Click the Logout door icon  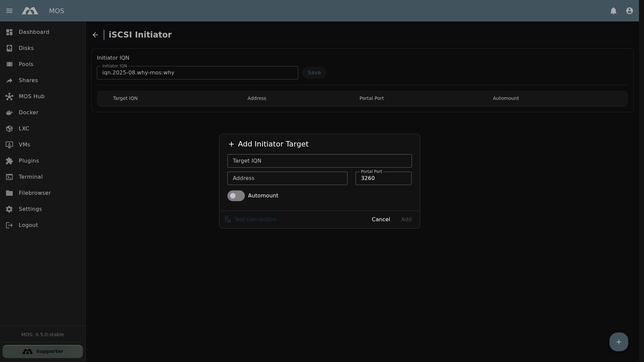(9, 225)
